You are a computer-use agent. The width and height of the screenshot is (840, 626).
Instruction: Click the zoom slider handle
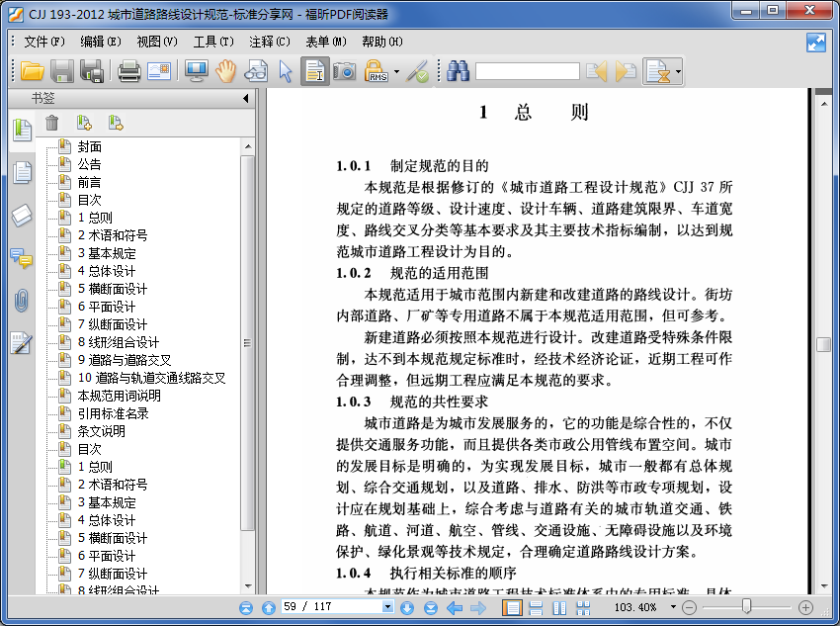[x=746, y=607]
